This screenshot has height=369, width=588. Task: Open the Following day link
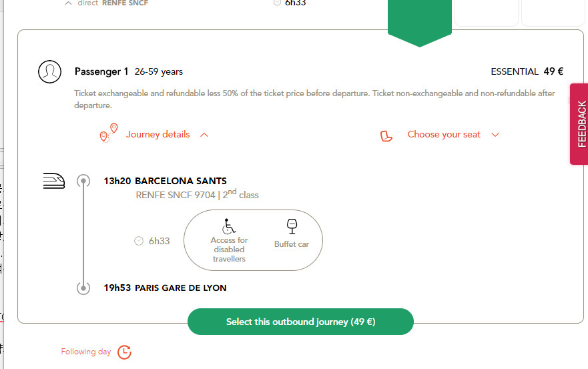pyautogui.click(x=86, y=352)
